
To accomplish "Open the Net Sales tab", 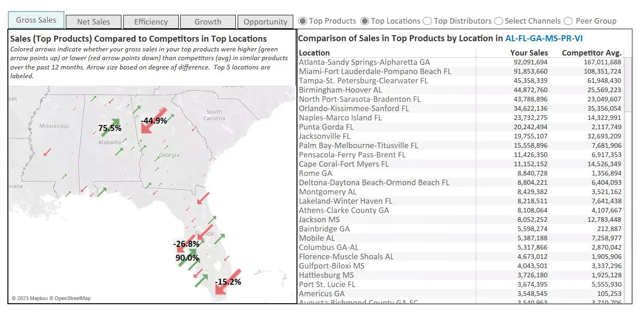I will pyautogui.click(x=94, y=22).
